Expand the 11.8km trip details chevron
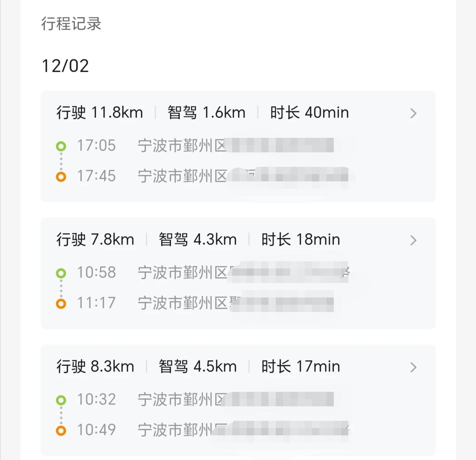 coord(413,114)
